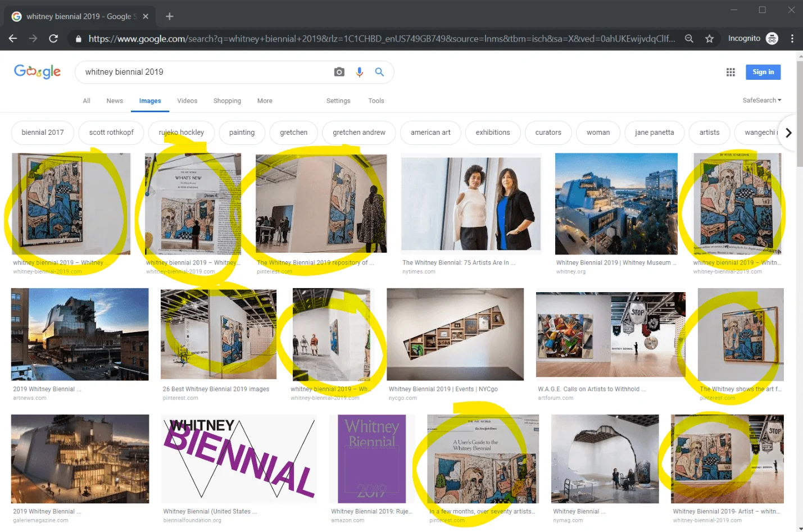
Task: Click the padlock site info icon
Action: pos(78,39)
